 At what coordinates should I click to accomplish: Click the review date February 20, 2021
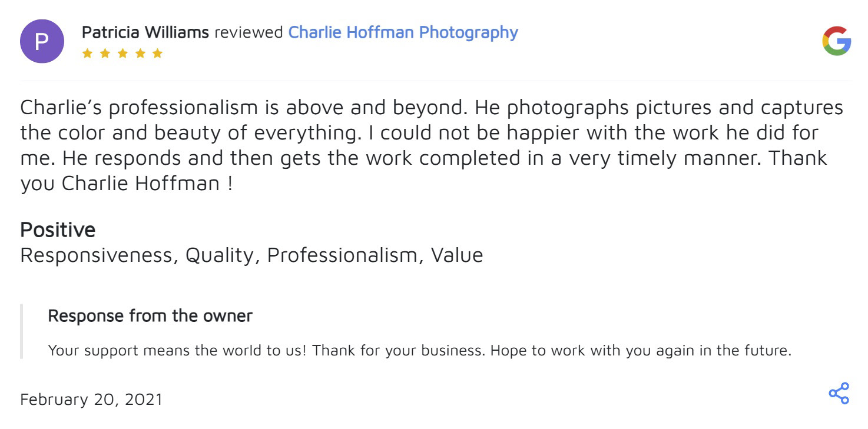coord(91,400)
